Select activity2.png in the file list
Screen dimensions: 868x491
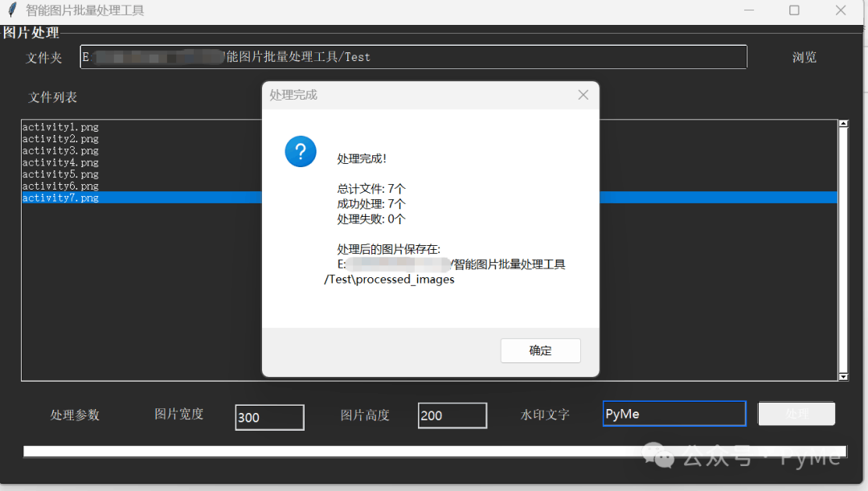click(x=60, y=139)
